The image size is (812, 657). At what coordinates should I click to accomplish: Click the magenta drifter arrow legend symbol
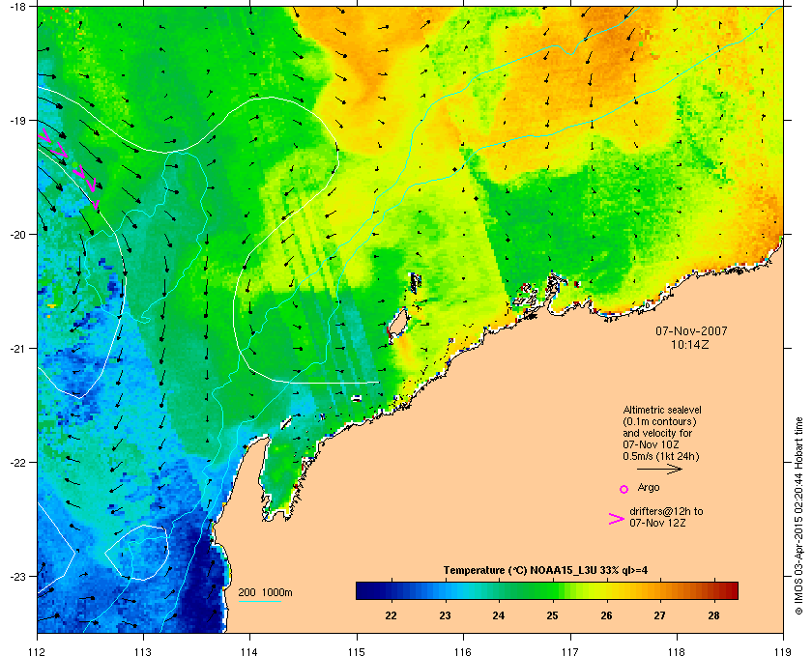[617, 519]
